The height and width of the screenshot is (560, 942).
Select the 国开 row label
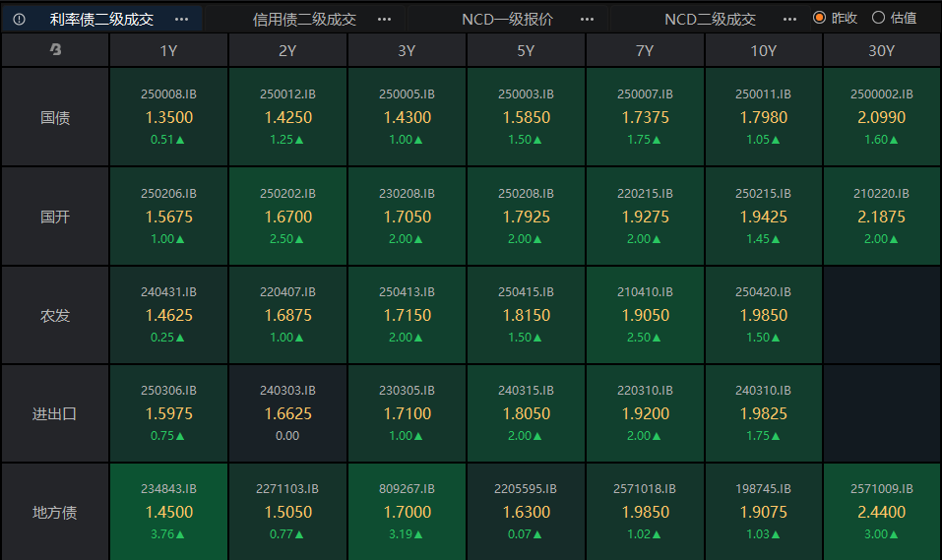pyautogui.click(x=55, y=217)
